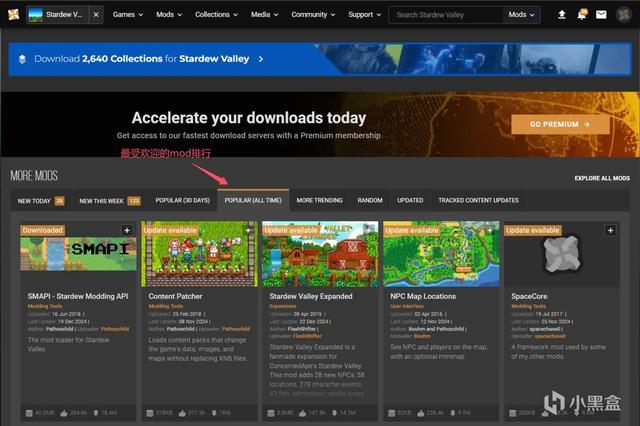Click endorsements thumbs-up on NPC Map Locations

(x=421, y=413)
